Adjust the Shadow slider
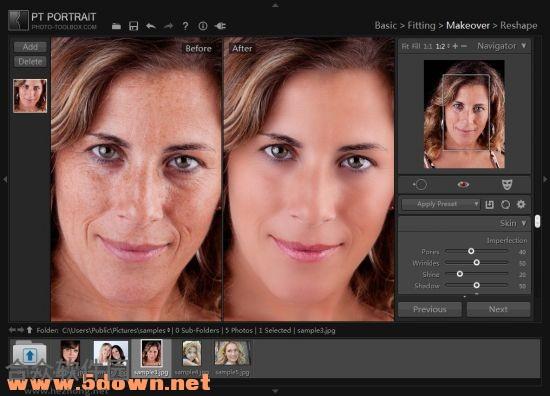The height and width of the screenshot is (396, 550). tap(476, 285)
